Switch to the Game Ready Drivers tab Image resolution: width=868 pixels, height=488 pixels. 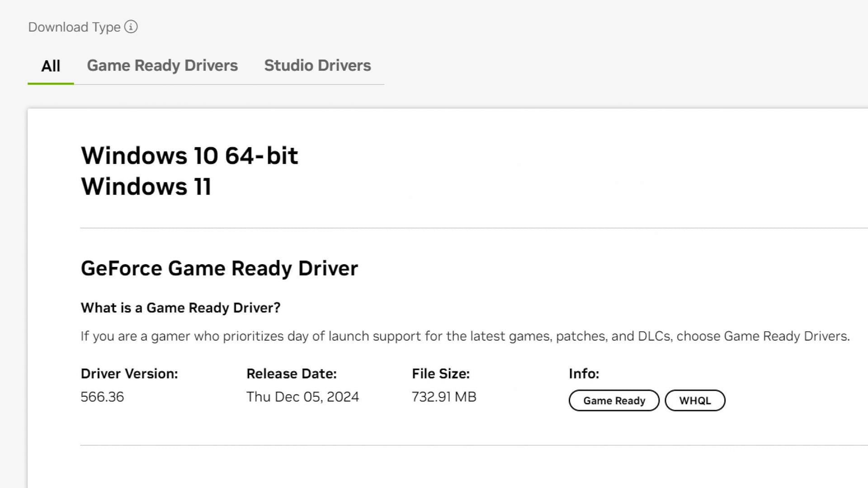[162, 66]
